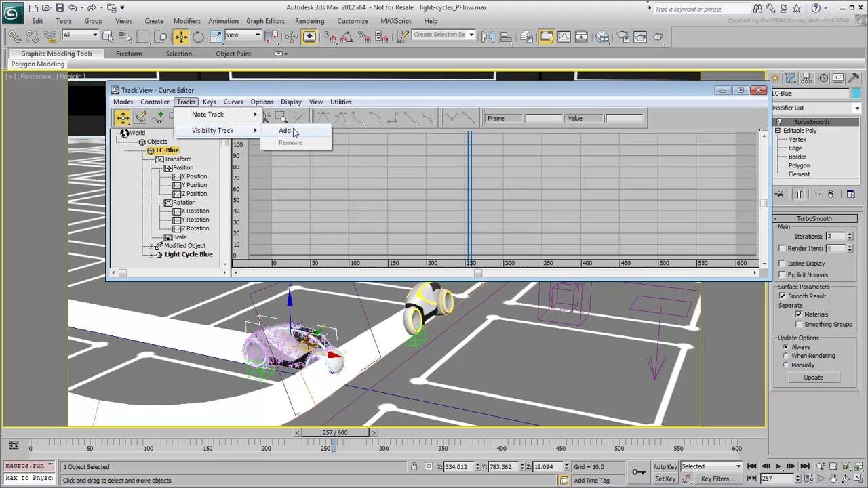This screenshot has height=488, width=868.
Task: Select the Select and Rotate tool
Action: [198, 37]
